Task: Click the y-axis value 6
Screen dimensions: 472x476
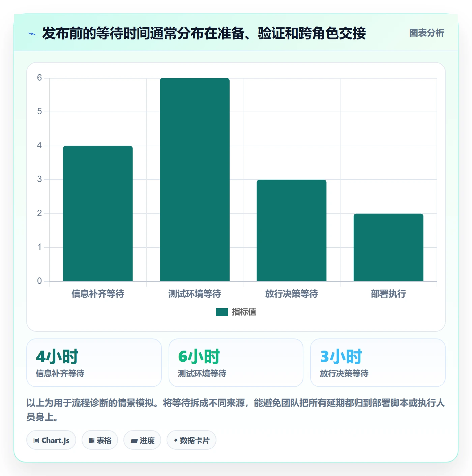Action: coord(39,78)
